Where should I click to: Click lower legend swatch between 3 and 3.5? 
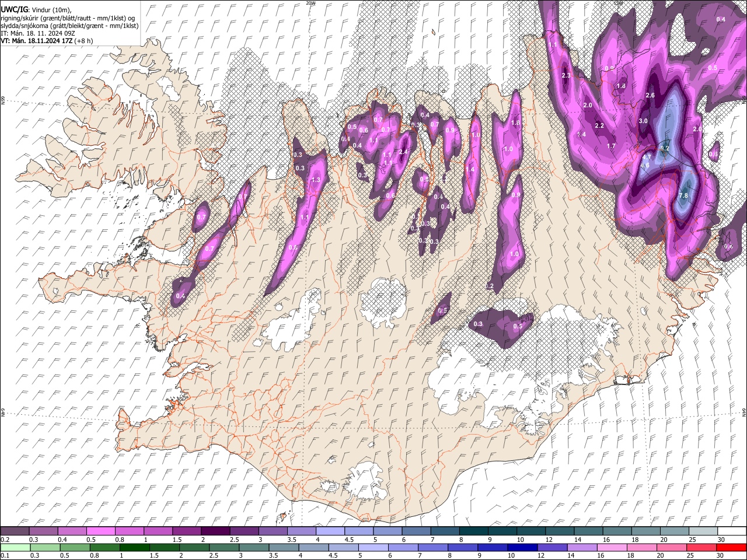pos(254,547)
